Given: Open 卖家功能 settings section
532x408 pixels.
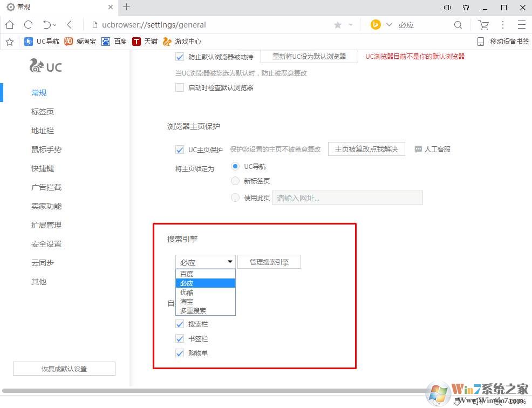Looking at the screenshot, I should point(46,206).
